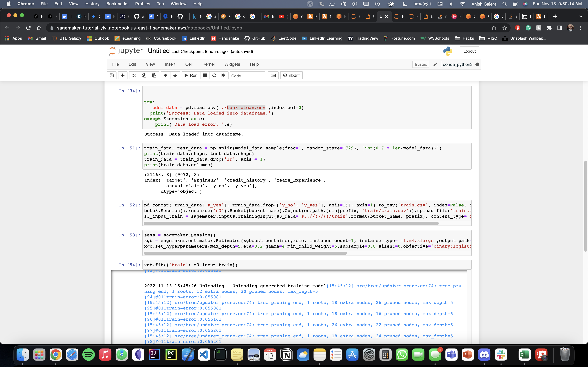
Task: Expand the Chrome tab search chevron
Action: [x=580, y=17]
